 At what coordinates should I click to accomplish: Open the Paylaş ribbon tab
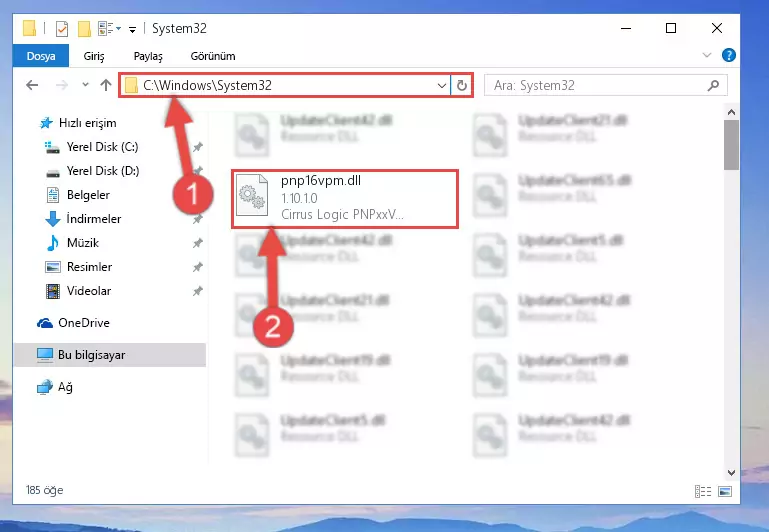[148, 56]
